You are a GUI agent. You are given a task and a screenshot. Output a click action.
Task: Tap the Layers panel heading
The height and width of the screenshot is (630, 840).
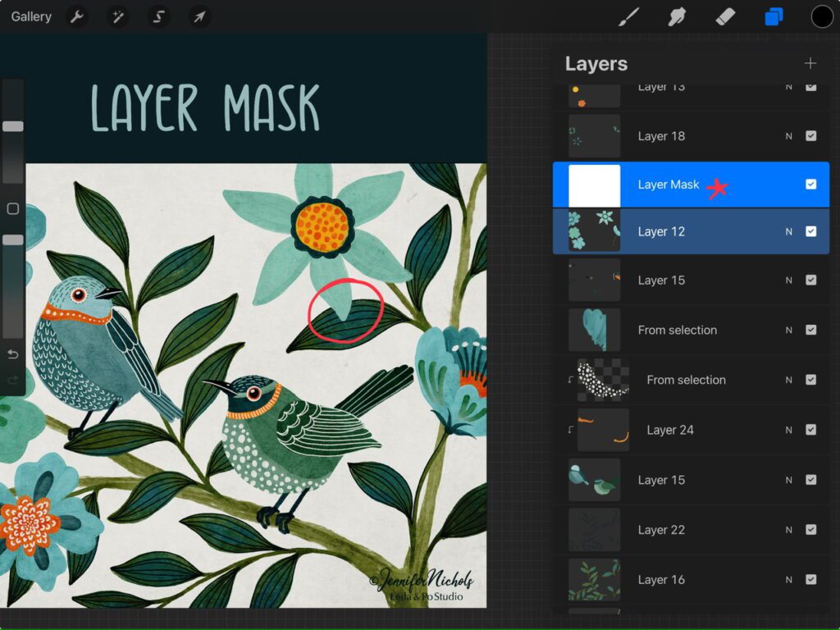[596, 64]
